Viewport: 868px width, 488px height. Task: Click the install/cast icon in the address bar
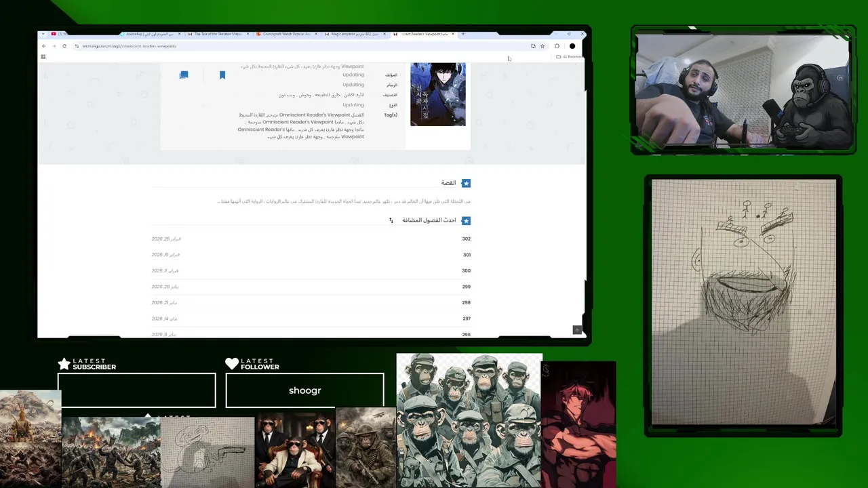[x=533, y=46]
